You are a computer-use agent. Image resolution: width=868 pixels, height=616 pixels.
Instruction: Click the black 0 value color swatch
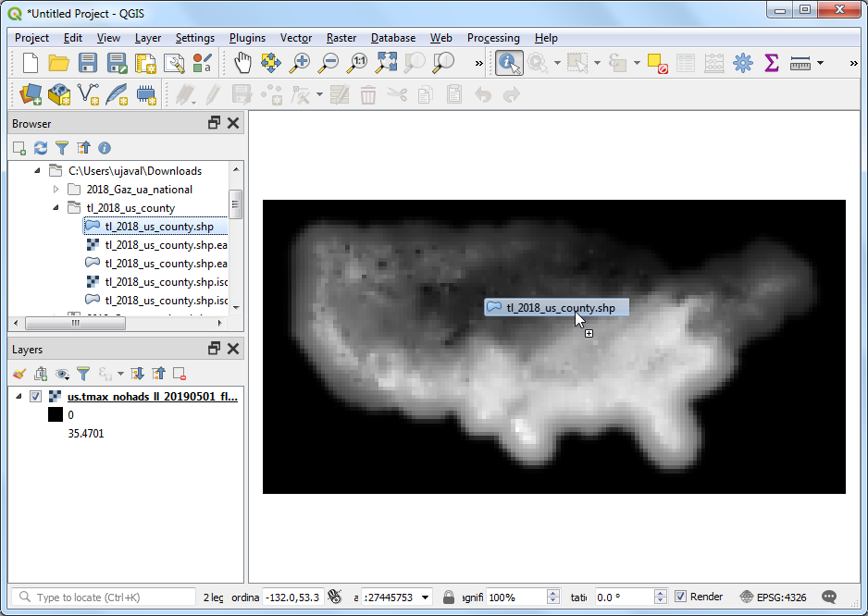click(x=56, y=415)
